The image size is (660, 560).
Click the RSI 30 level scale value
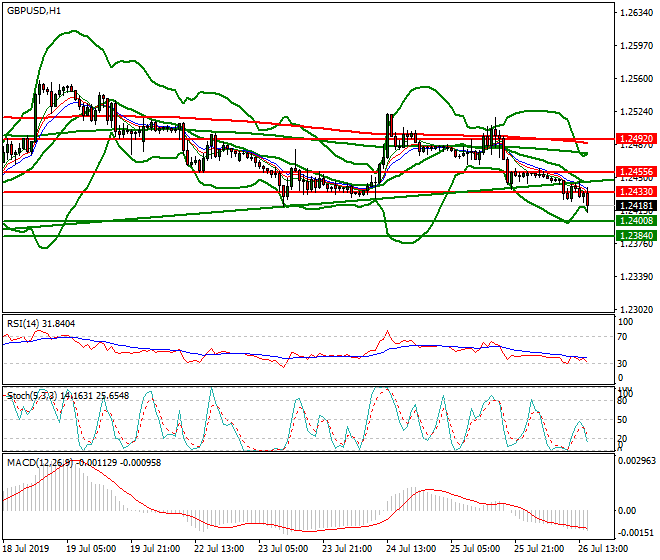coord(622,363)
